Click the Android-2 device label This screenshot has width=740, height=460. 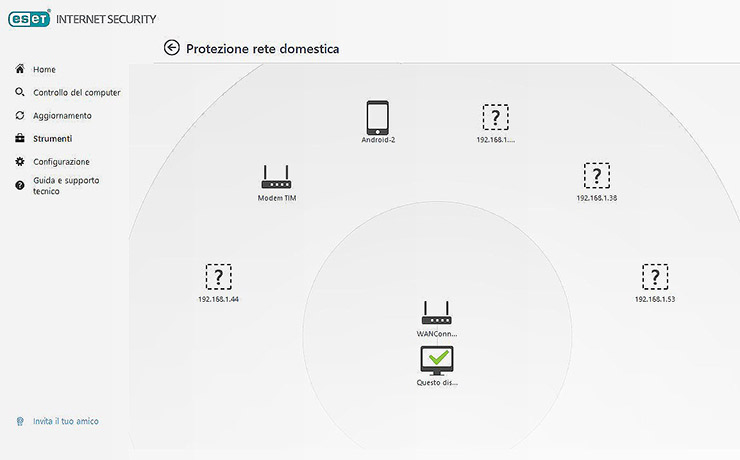(378, 140)
